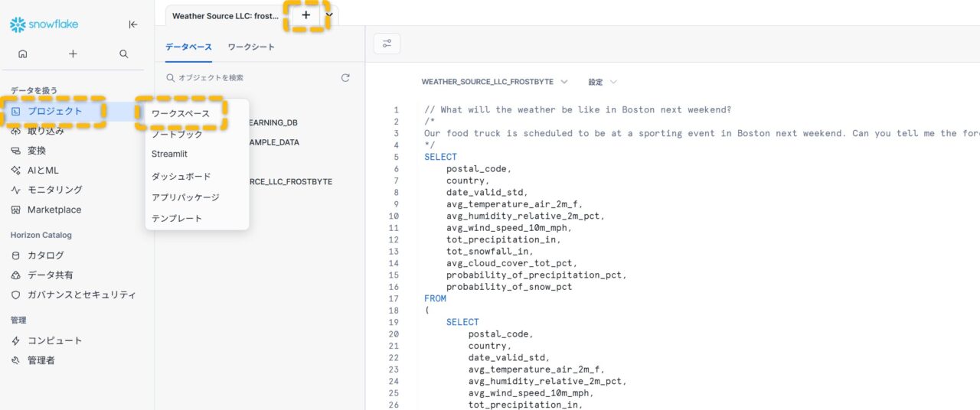Collapse the left navigation sidebar
980x410 pixels.
133,24
